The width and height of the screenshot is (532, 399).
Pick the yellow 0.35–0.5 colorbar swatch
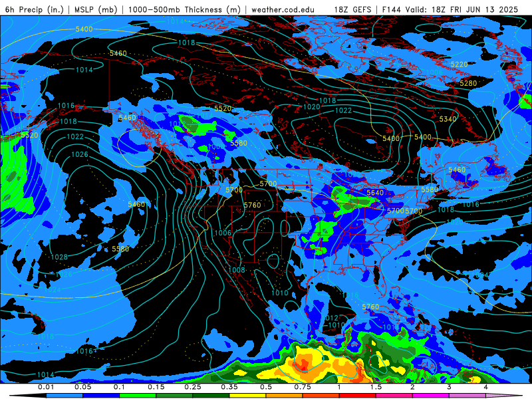click(x=247, y=396)
